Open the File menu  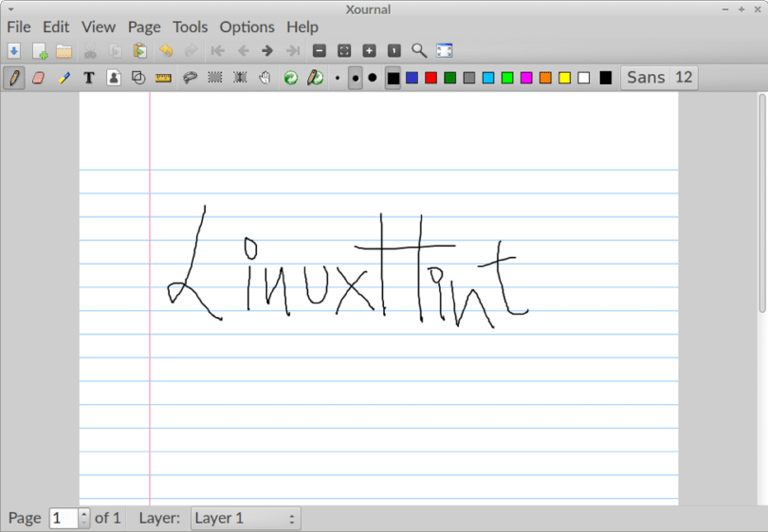19,27
